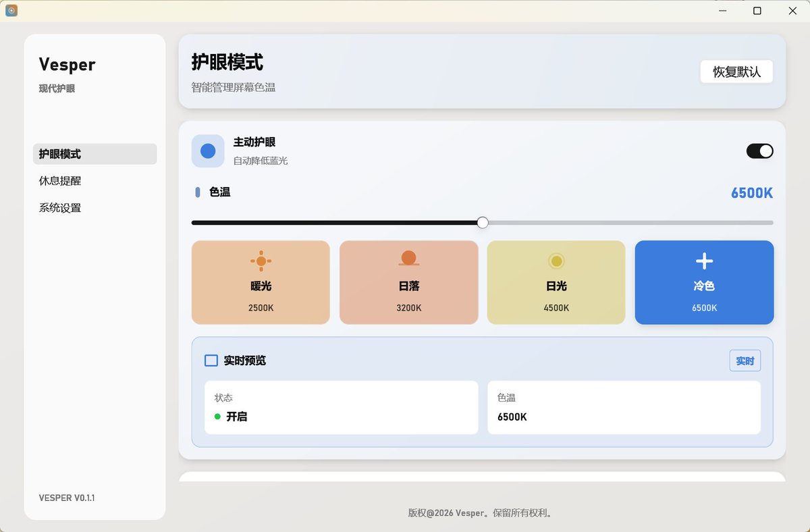810x532 pixels.
Task: Click the Vesper title in sidebar
Action: tap(67, 64)
